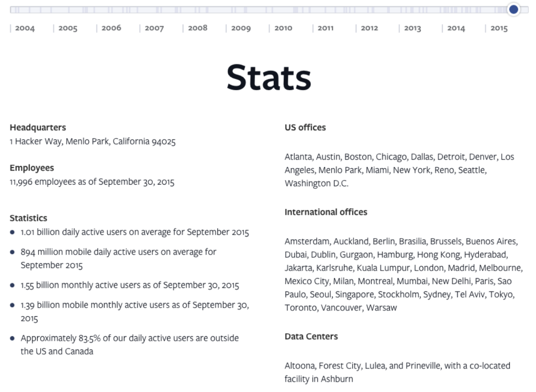The width and height of the screenshot is (536, 392).
Task: Click the US offices heading
Action: click(305, 128)
